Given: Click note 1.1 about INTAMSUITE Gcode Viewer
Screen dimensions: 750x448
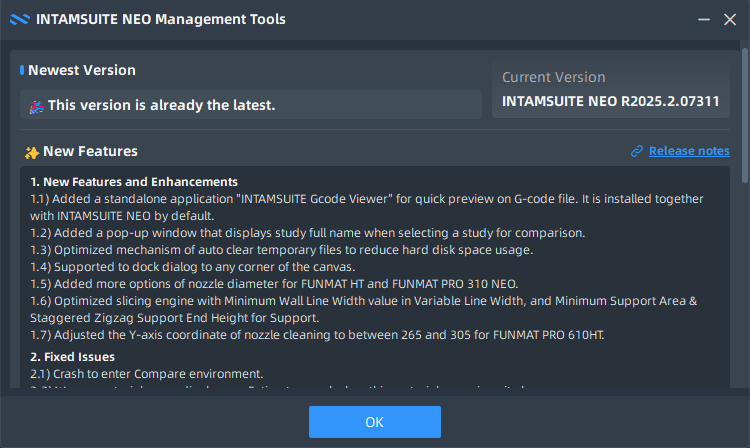Looking at the screenshot, I should (x=367, y=208).
